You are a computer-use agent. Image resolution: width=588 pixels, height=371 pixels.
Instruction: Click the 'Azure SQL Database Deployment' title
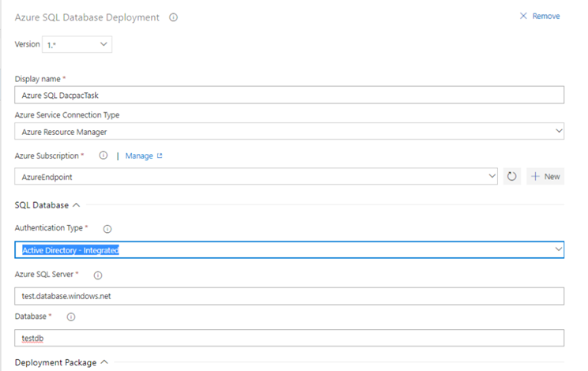click(x=87, y=17)
